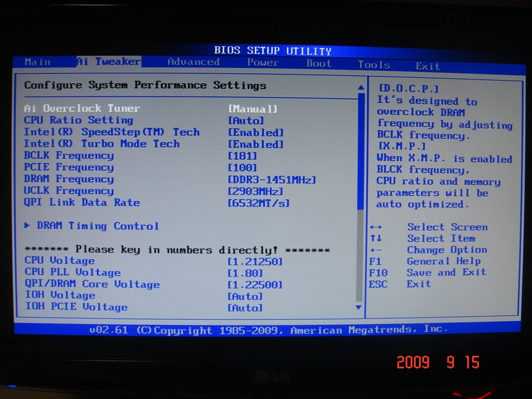Open the Main tab
The image size is (532, 399).
point(37,62)
